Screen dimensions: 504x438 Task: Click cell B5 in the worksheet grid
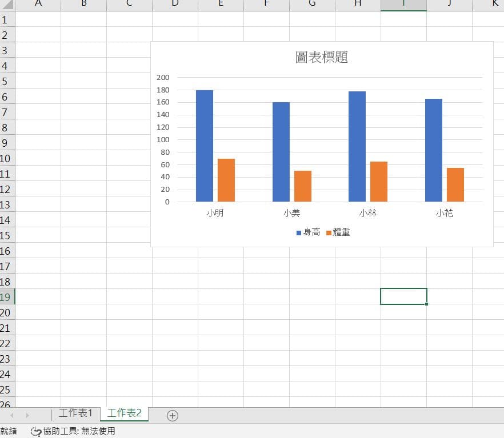coord(83,81)
